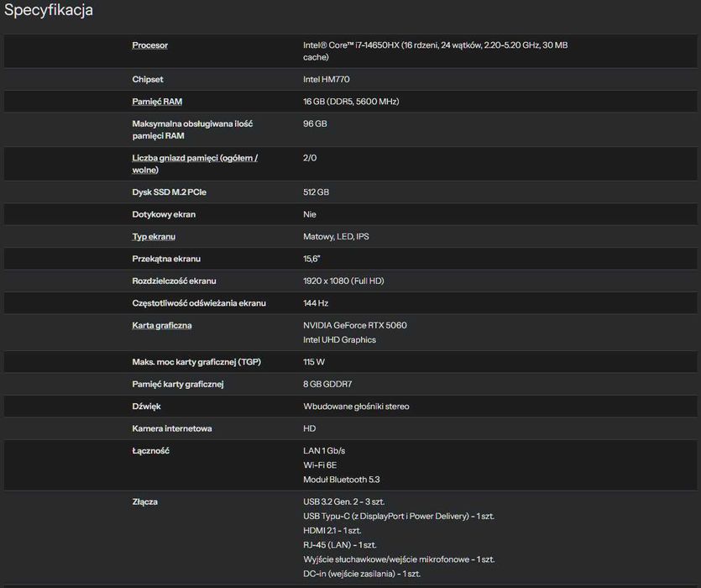701x588 pixels.
Task: Click the Częstotliwość odświeżania ekranu label
Action: click(199, 303)
